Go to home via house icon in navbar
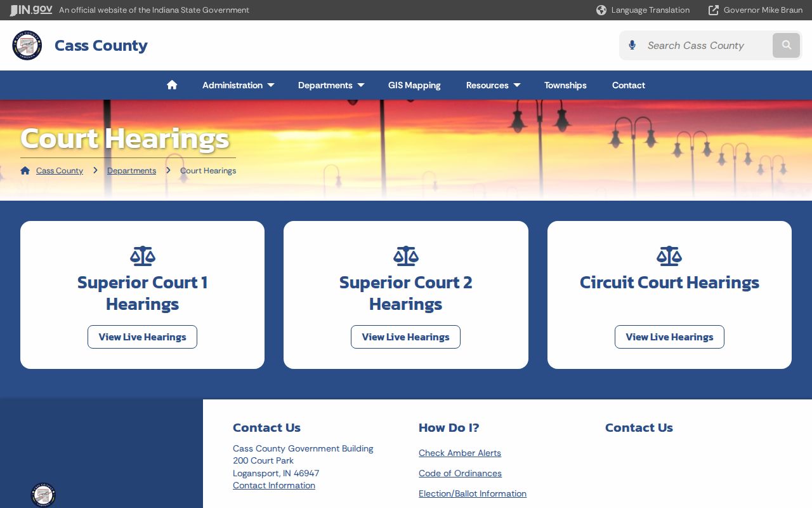The image size is (812, 508). 172,85
